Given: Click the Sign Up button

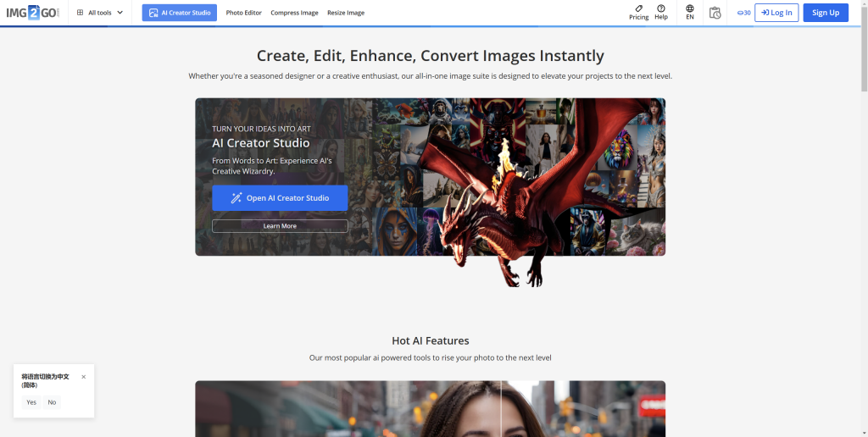Looking at the screenshot, I should [x=826, y=13].
